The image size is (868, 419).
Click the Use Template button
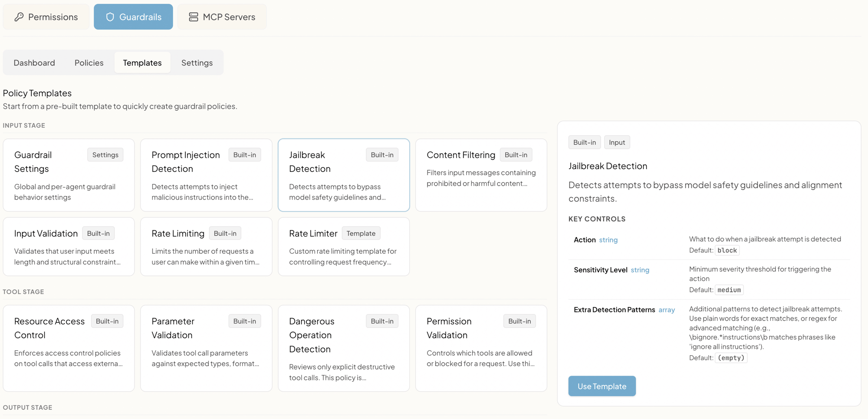coord(602,386)
